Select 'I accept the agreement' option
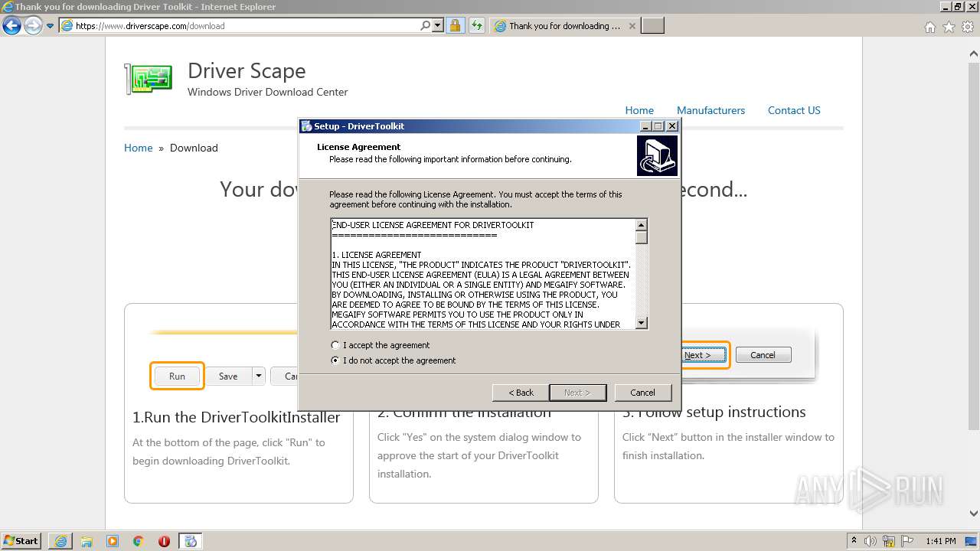This screenshot has height=551, width=980. [x=381, y=345]
